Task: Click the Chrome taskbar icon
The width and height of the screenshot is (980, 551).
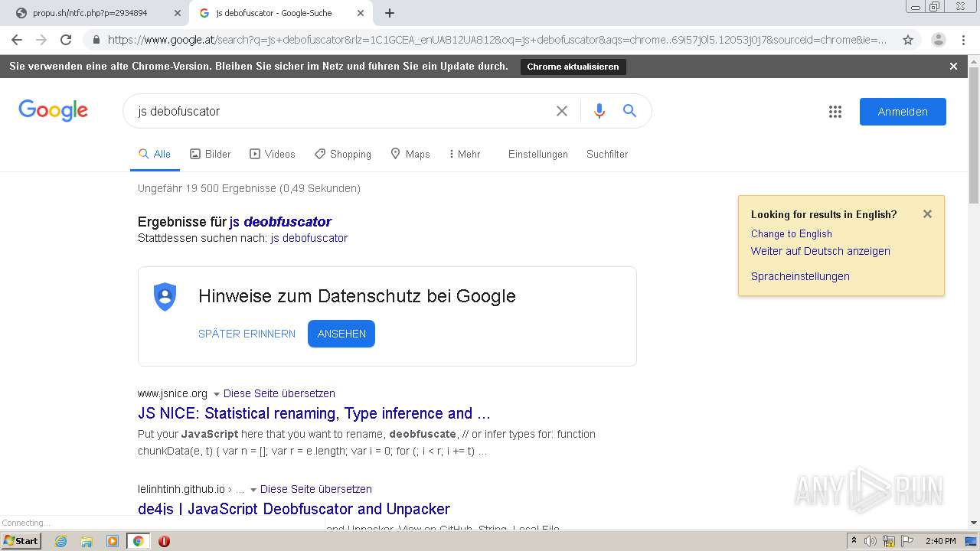Action: pyautogui.click(x=138, y=541)
